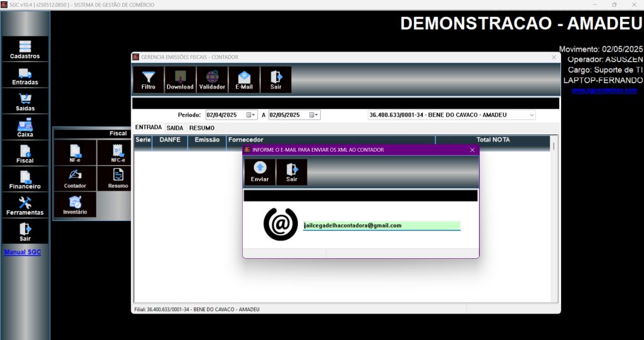Open Inventário in the Fiscal panel
644x340 pixels.
pos(75,205)
